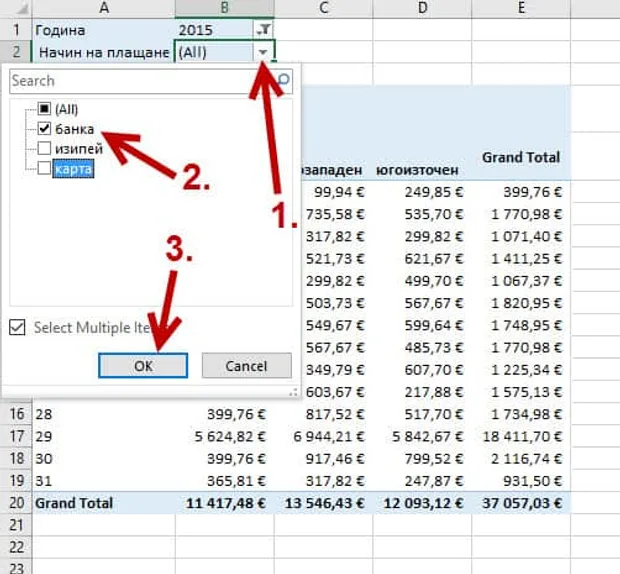Viewport: 620px width, 574px height.
Task: Toggle Select Multiple Items checkbox
Action: 17,327
